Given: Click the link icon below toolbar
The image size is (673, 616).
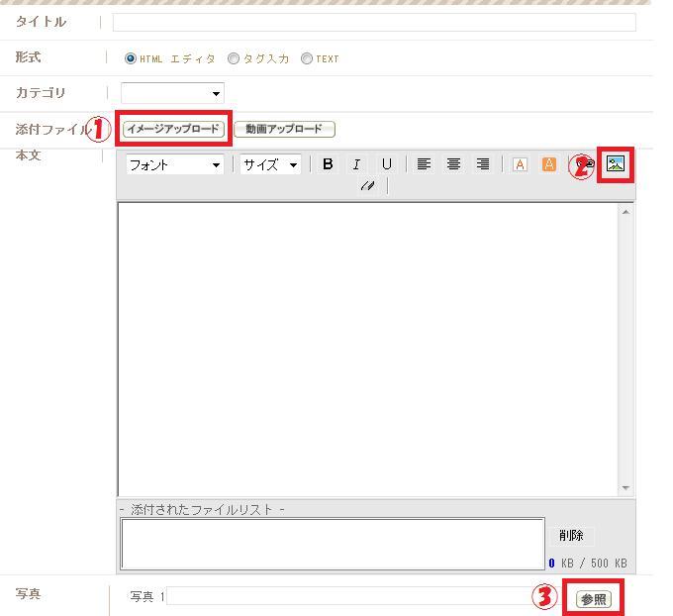Looking at the screenshot, I should (367, 185).
